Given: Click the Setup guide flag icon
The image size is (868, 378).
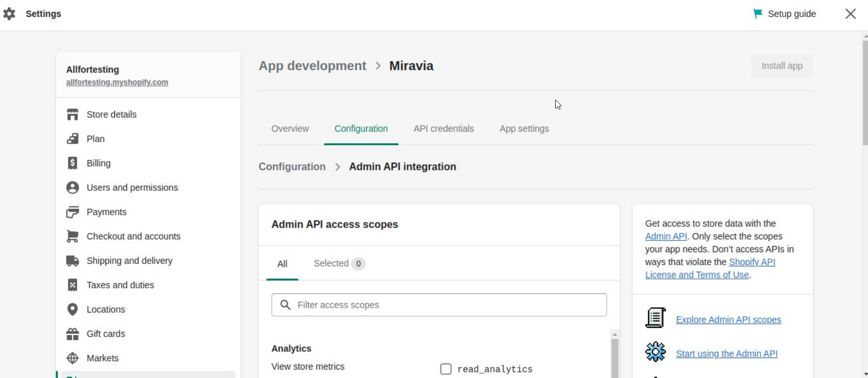Looking at the screenshot, I should (x=758, y=14).
